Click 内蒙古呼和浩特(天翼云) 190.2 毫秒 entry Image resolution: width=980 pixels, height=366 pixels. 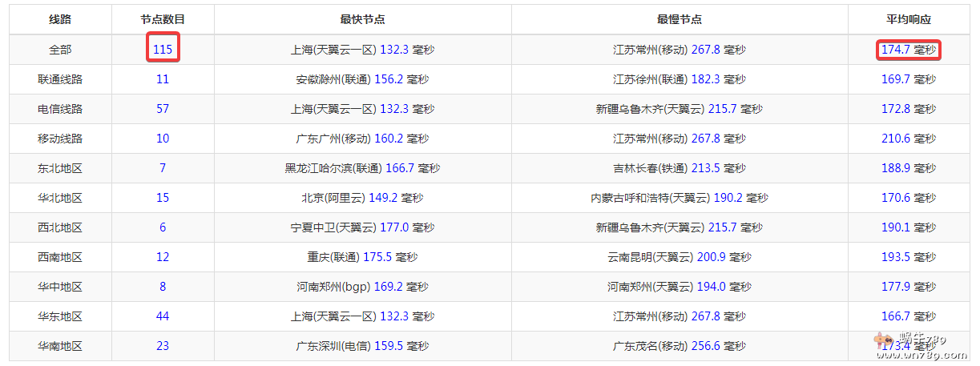click(x=679, y=198)
